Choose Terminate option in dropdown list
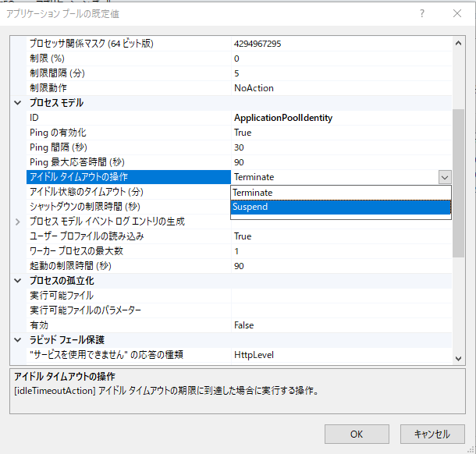Image resolution: width=476 pixels, height=454 pixels. [x=340, y=193]
